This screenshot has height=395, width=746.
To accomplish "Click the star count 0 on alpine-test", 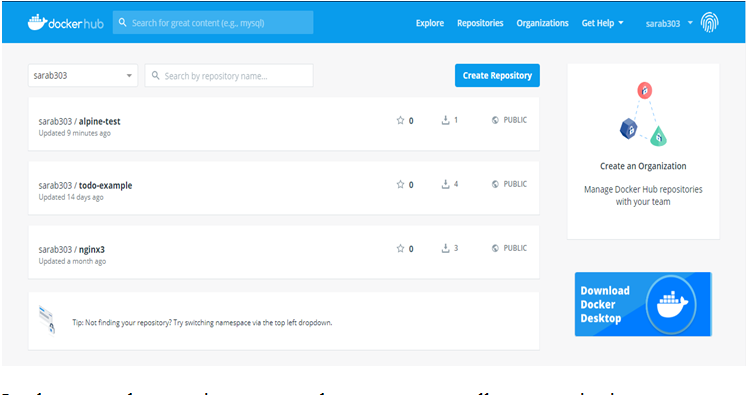I will [411, 121].
